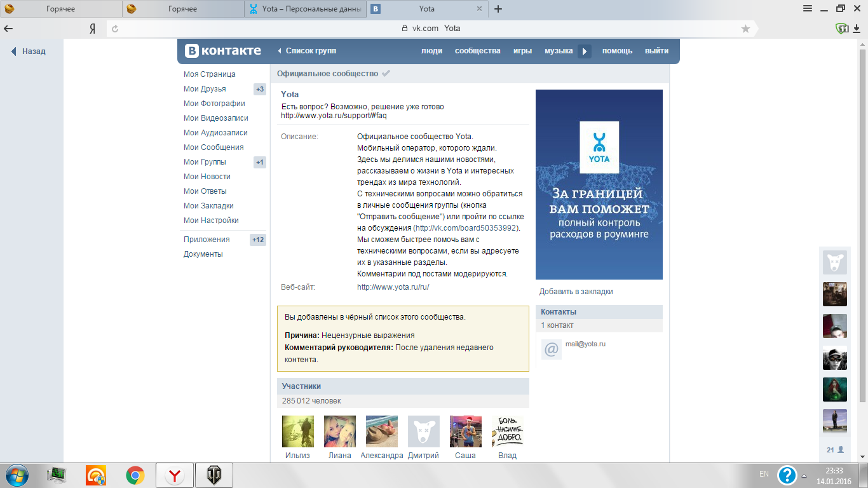Launch Google Chrome from the taskbar
The width and height of the screenshot is (868, 488).
[135, 475]
